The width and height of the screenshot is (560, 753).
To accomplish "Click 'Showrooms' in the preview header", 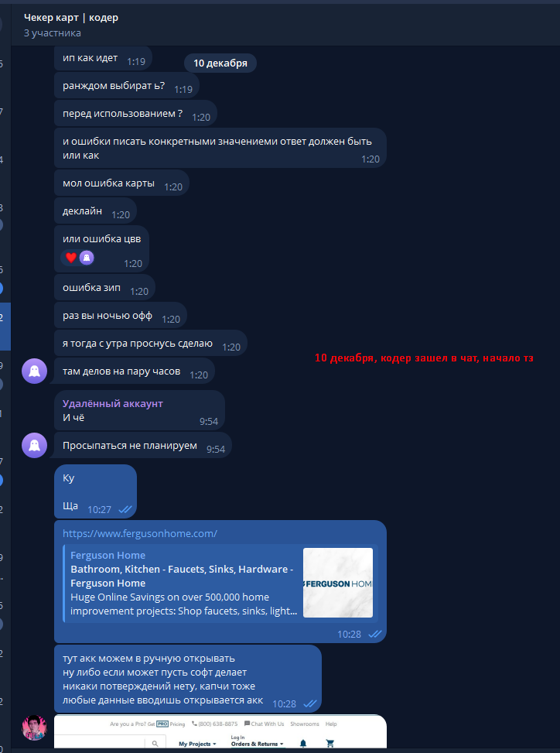I will (x=304, y=724).
